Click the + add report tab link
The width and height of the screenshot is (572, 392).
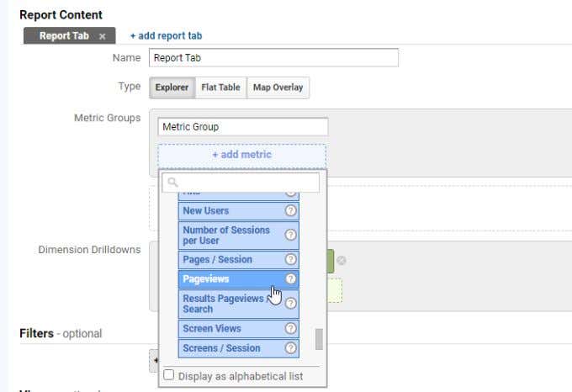pyautogui.click(x=166, y=35)
